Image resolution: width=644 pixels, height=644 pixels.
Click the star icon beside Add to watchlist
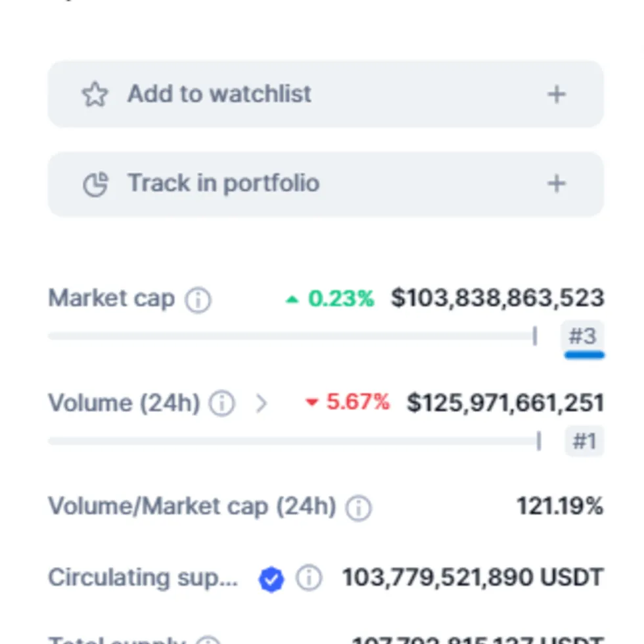[95, 94]
